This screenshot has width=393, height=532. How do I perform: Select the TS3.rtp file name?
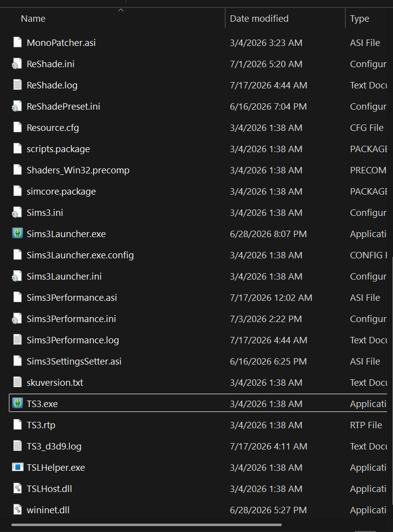[41, 425]
